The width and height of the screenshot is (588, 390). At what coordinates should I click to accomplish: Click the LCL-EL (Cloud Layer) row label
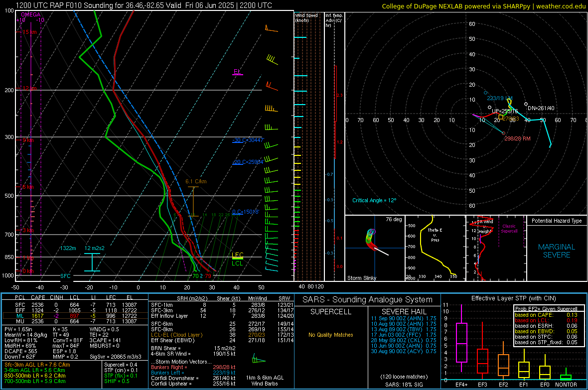[176, 335]
